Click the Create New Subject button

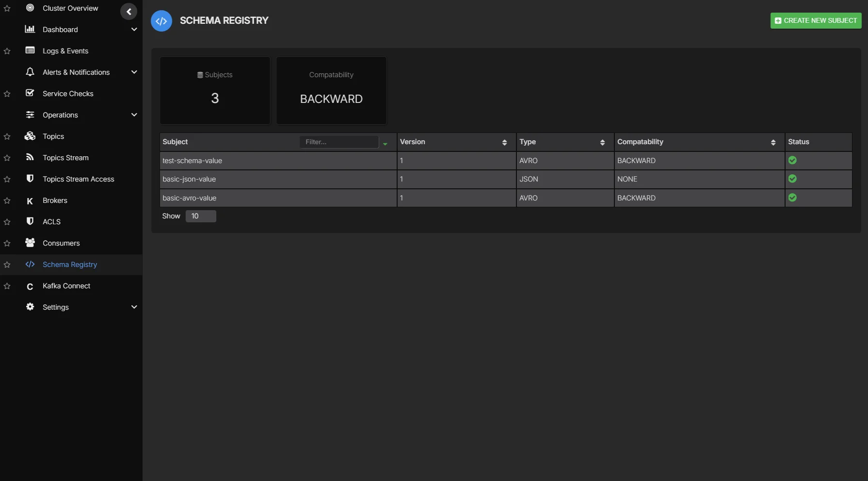(816, 20)
